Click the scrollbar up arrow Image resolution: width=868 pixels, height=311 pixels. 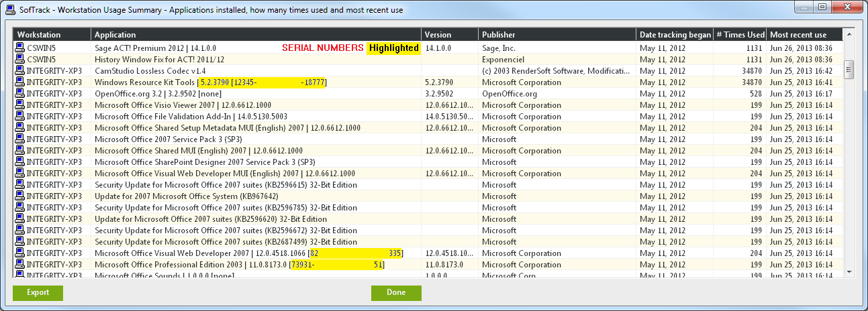pyautogui.click(x=849, y=34)
